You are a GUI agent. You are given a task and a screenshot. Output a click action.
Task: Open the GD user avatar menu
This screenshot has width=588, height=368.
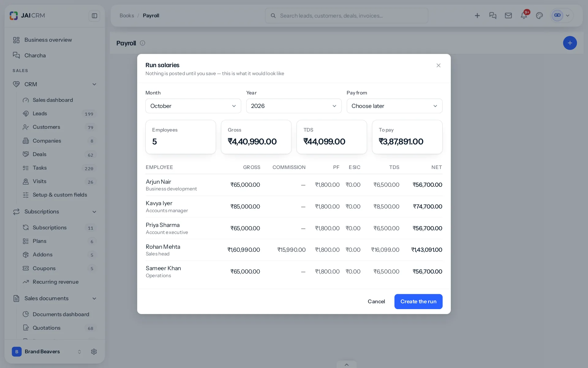point(561,15)
